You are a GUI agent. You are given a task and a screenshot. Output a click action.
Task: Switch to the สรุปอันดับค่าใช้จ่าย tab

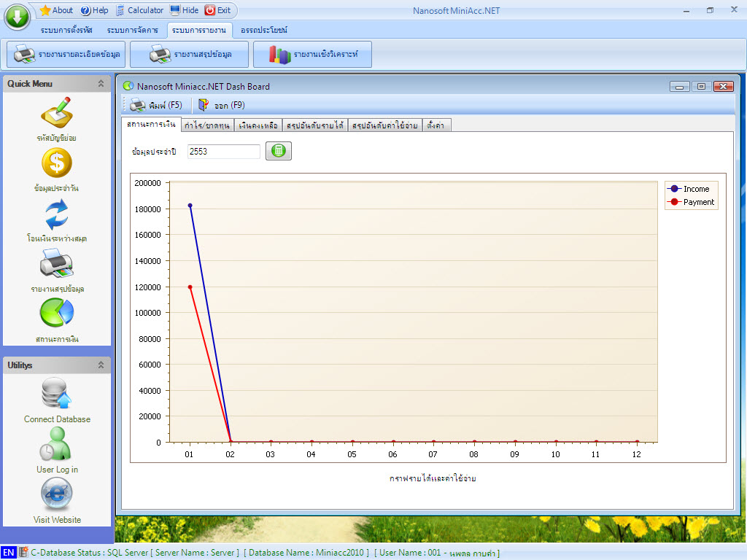[385, 125]
